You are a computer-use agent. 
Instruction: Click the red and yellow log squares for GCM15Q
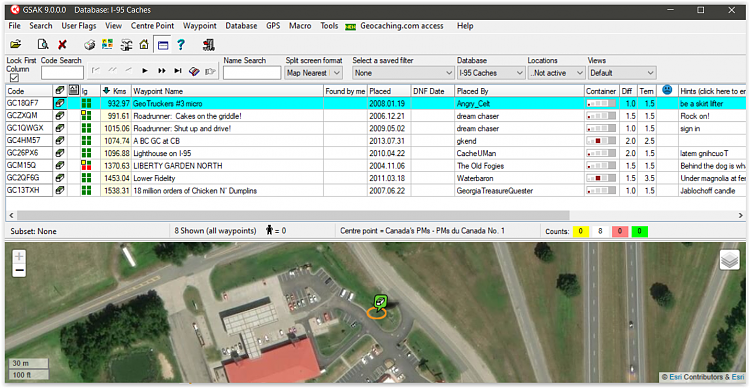(x=86, y=166)
